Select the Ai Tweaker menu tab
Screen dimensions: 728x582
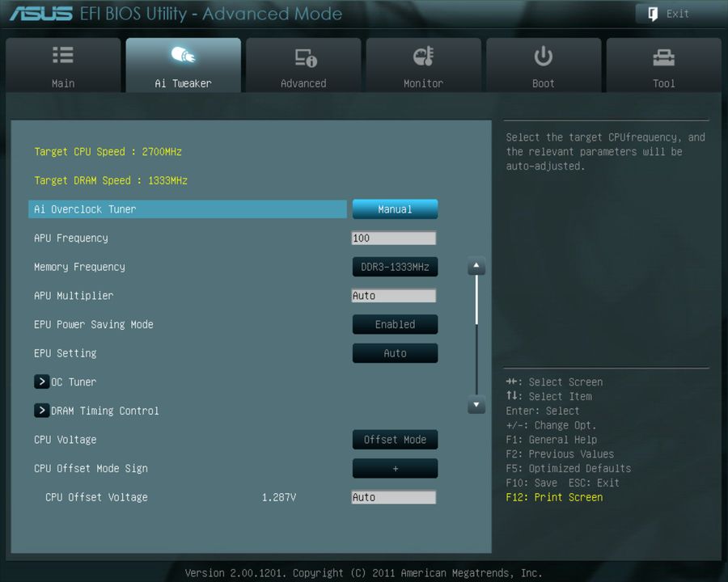[x=183, y=65]
